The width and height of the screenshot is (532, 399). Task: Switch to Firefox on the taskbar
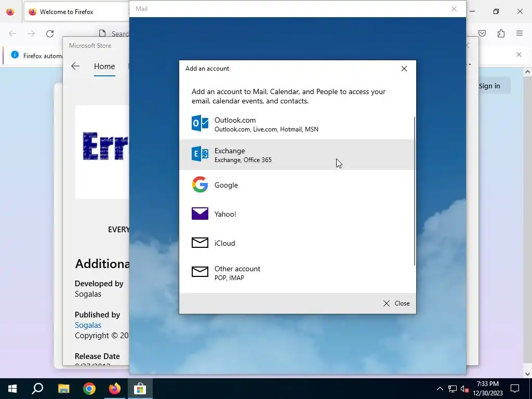[115, 389]
